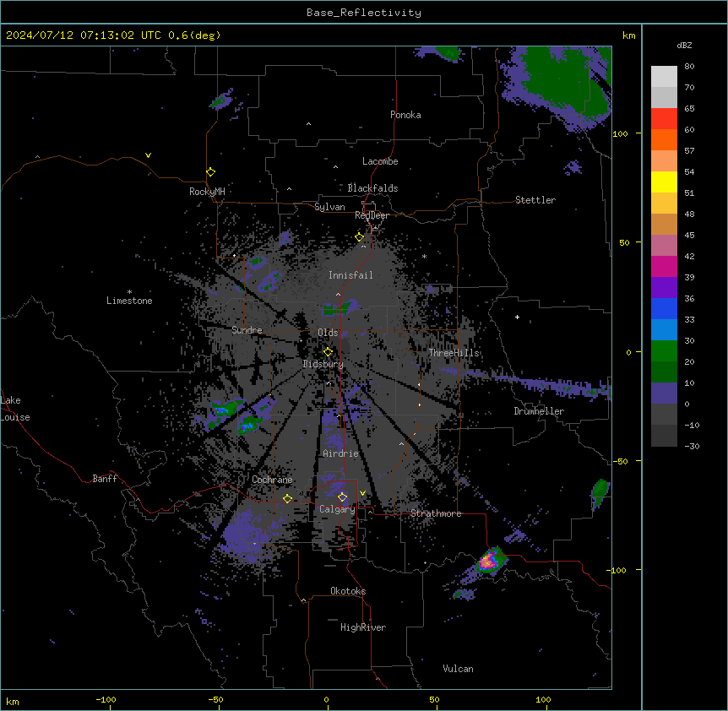This screenshot has width=728, height=711.
Task: Click the Okotoks town label
Action: click(348, 591)
